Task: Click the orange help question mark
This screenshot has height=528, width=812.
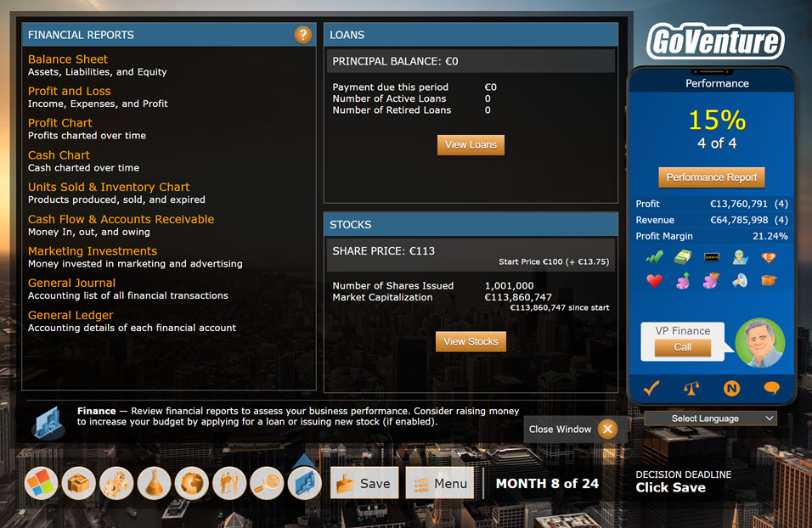Action: [x=303, y=35]
